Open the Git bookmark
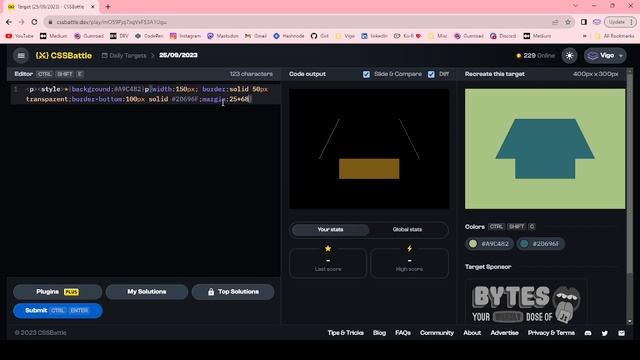This screenshot has width=640, height=360. (320, 36)
